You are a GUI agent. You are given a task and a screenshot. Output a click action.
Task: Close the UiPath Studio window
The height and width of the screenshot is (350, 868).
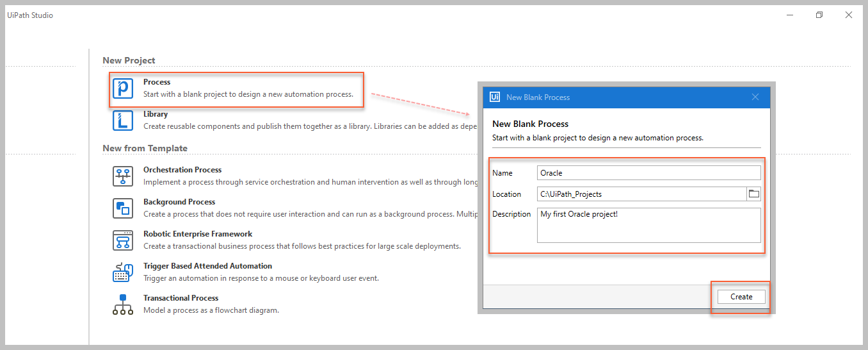tap(849, 15)
